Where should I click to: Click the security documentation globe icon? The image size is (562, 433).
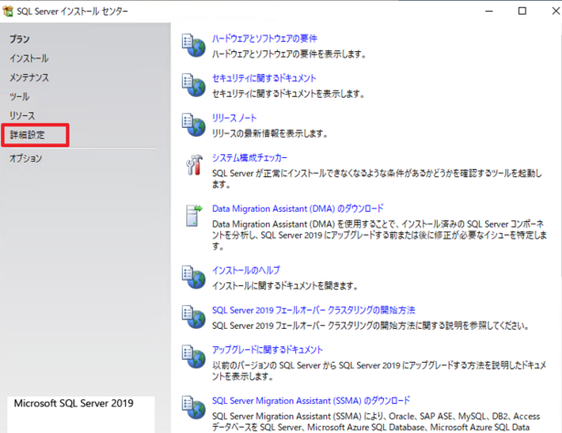(x=194, y=85)
